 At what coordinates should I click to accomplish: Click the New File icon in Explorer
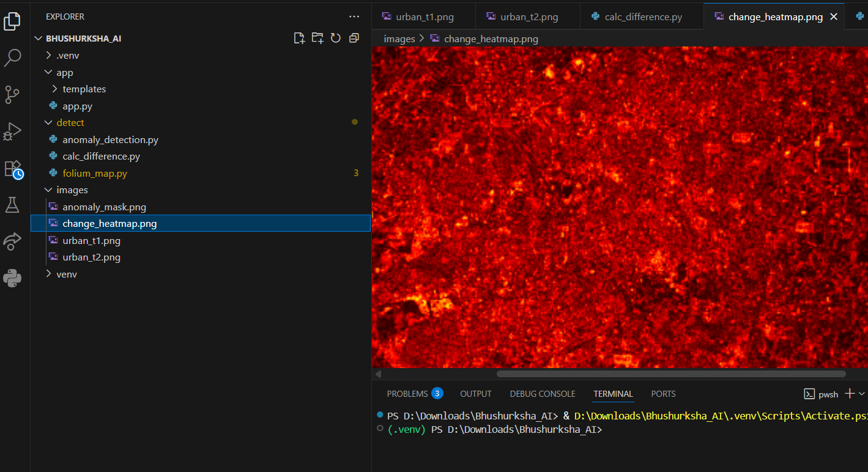tap(299, 38)
